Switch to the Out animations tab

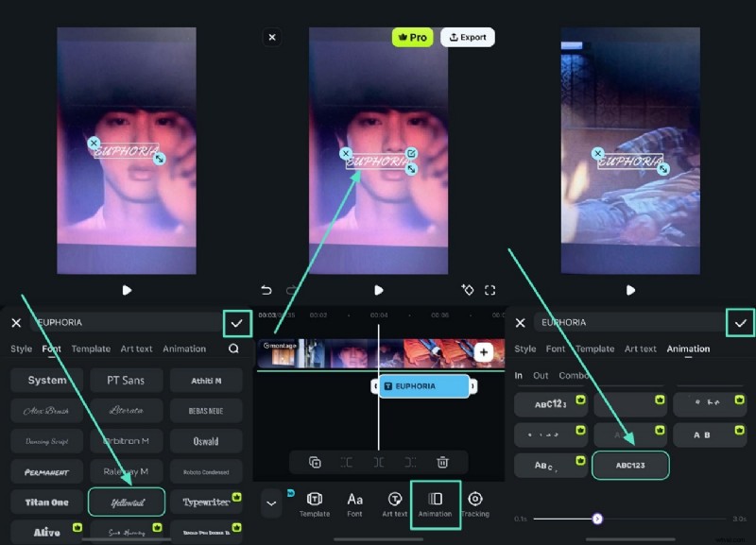(x=541, y=375)
